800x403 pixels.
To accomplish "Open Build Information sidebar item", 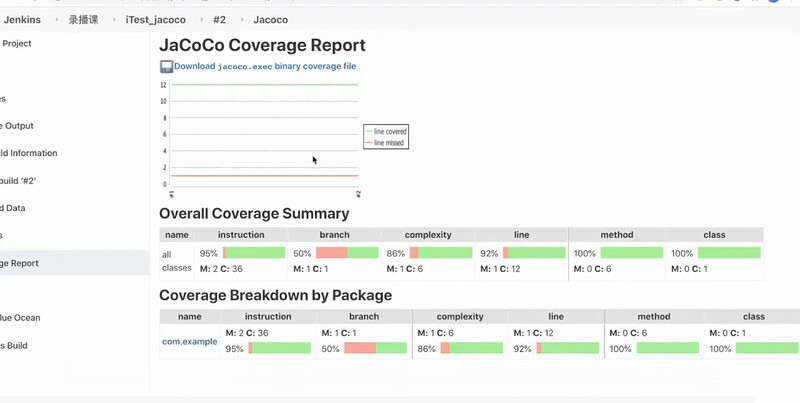I will tap(29, 153).
